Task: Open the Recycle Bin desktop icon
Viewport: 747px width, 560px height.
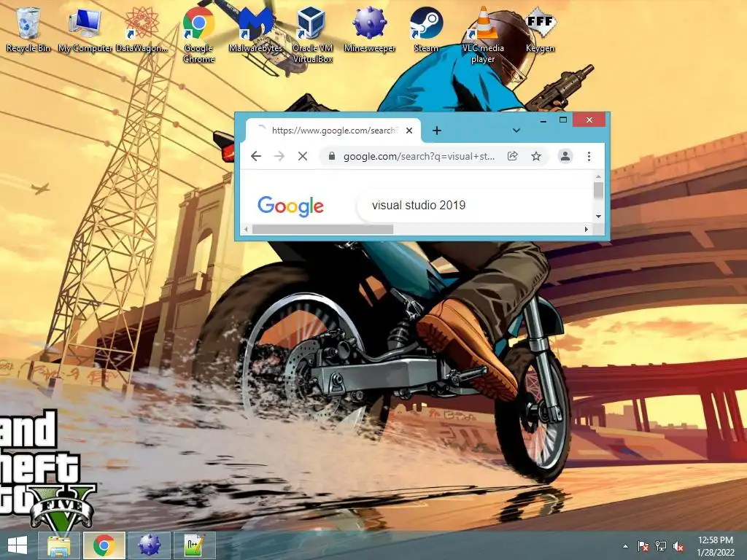Action: click(28, 28)
